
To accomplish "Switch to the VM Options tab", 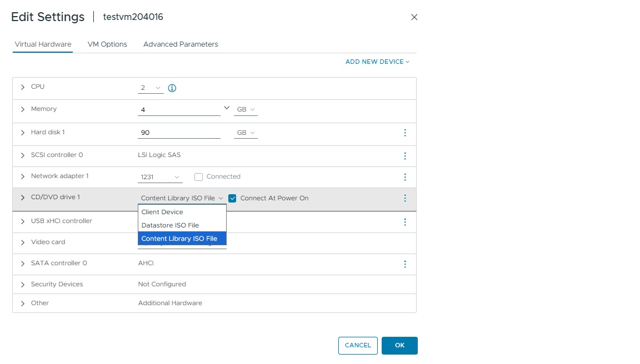I will pos(107,44).
